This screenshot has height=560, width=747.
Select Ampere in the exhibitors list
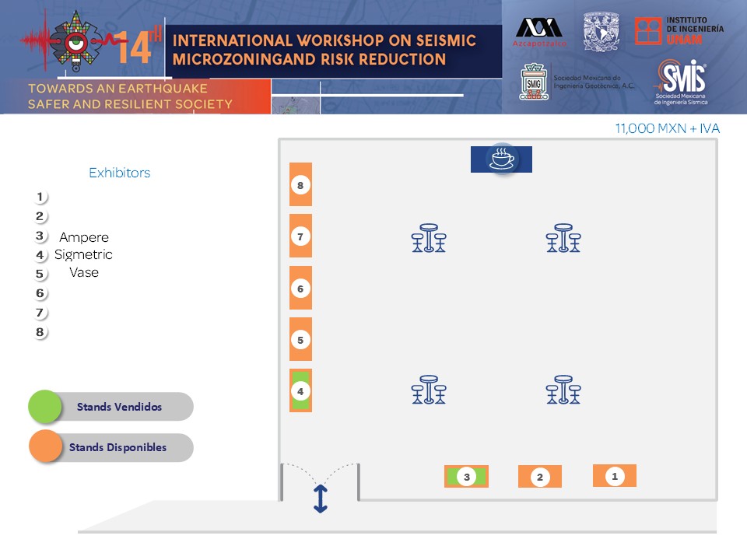click(x=84, y=237)
